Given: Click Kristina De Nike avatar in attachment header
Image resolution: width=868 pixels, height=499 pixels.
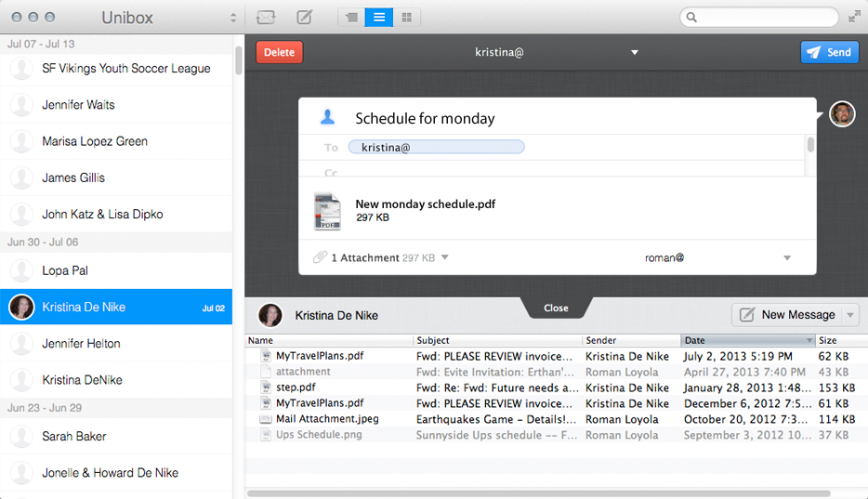Looking at the screenshot, I should click(x=270, y=315).
